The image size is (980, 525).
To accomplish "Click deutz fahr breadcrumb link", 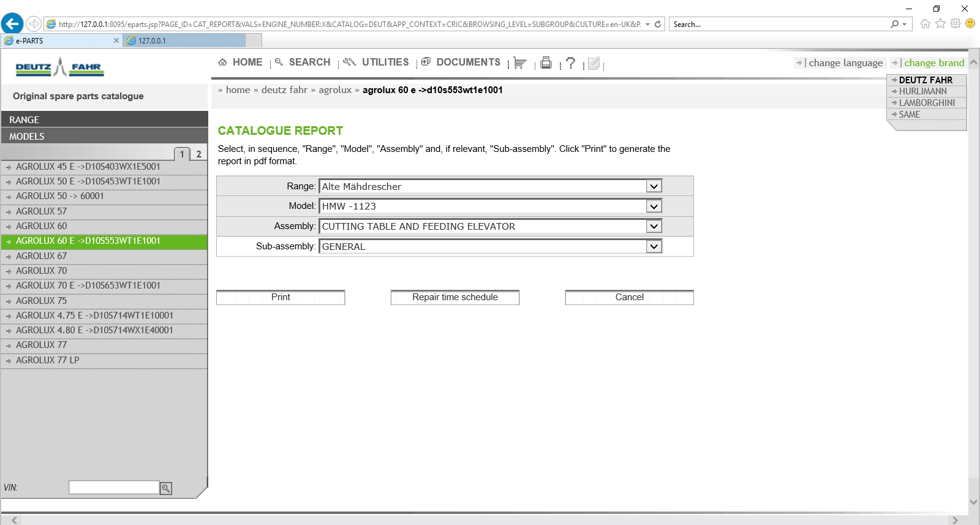I will [284, 90].
